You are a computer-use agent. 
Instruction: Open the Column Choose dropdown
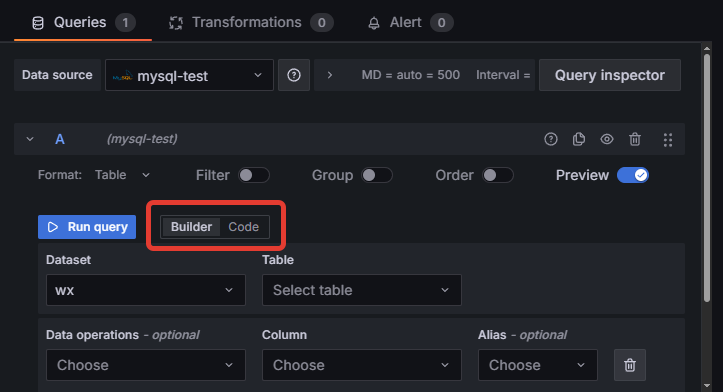[x=362, y=365]
